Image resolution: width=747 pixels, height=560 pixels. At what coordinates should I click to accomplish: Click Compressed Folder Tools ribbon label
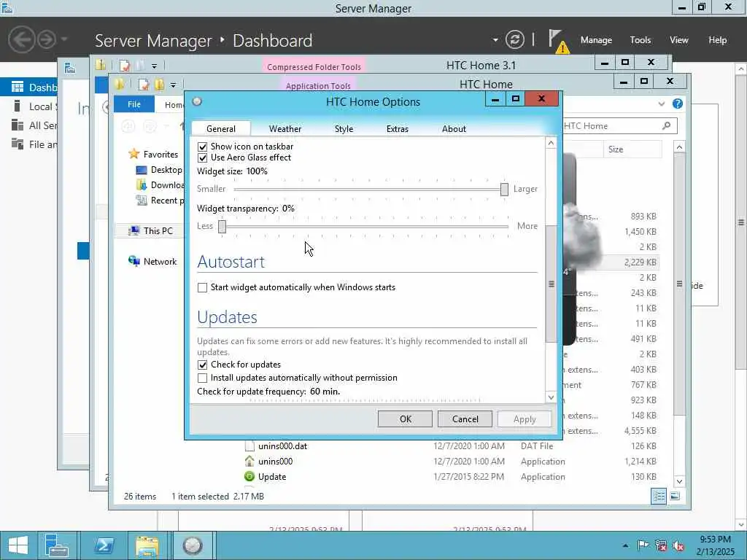[314, 66]
